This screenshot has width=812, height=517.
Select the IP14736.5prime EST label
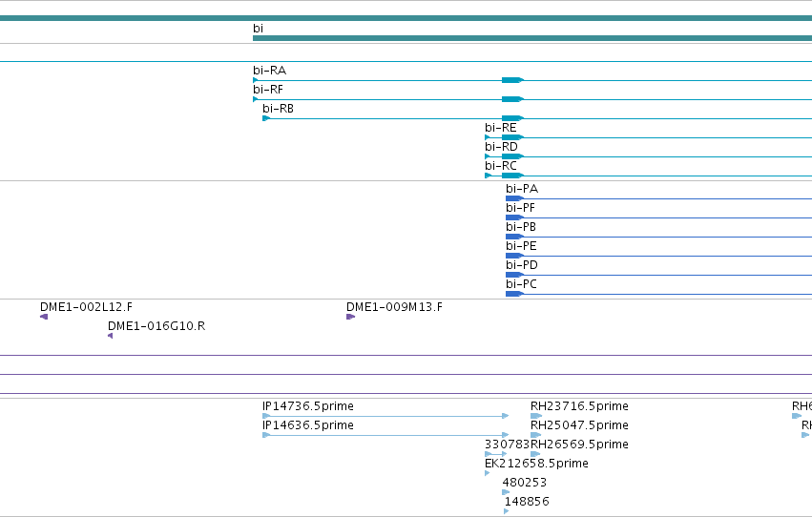308,406
